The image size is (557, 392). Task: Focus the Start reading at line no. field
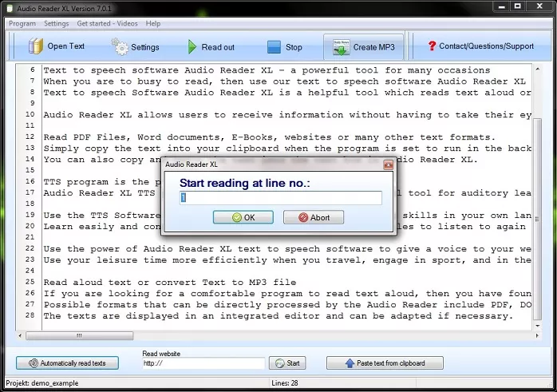pos(280,198)
